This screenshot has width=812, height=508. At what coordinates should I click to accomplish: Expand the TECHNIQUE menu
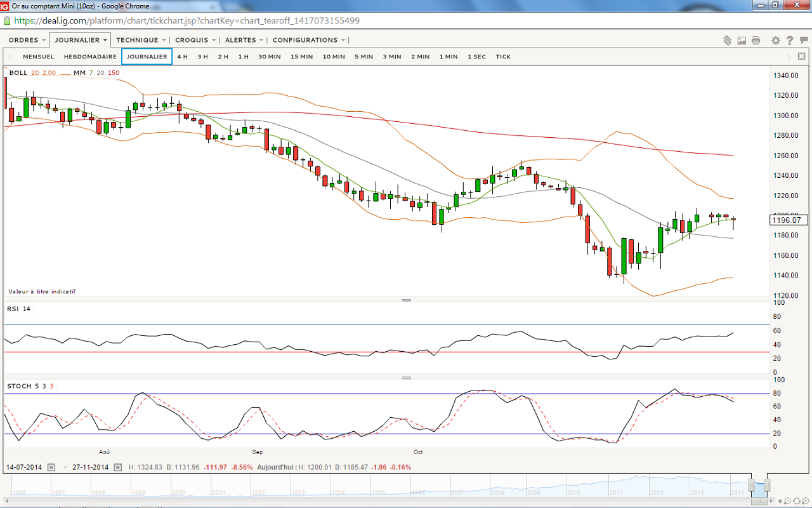[141, 40]
